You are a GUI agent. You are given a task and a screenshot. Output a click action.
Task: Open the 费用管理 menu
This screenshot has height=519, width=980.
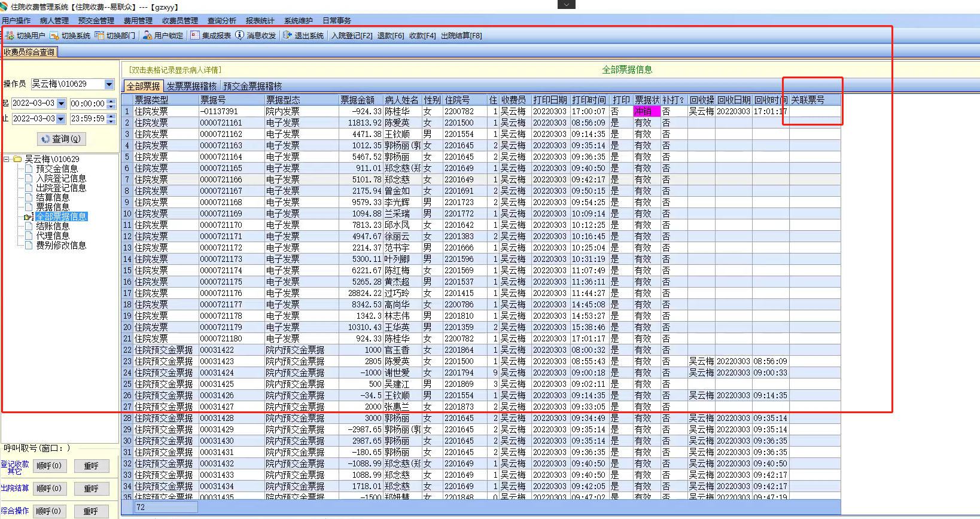click(138, 21)
